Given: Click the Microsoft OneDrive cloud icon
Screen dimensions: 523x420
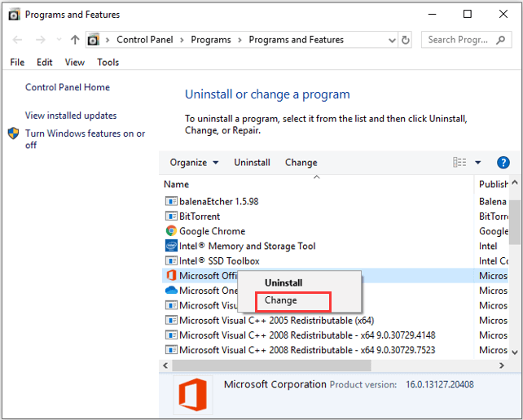Looking at the screenshot, I should click(171, 291).
